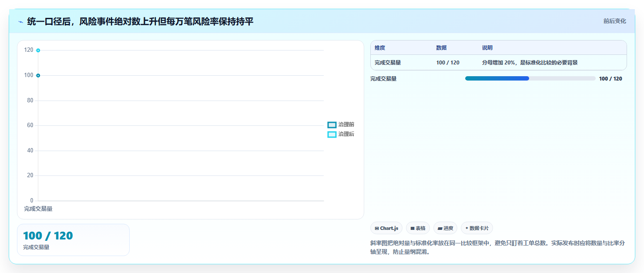This screenshot has height=273, width=644.
Task: Click the y-axis label 60
Action: 30,126
